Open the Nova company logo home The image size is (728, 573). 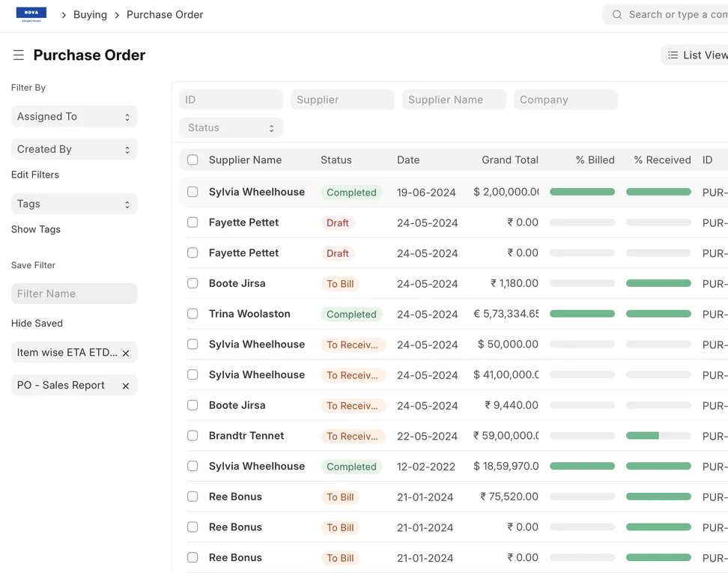[x=31, y=14]
